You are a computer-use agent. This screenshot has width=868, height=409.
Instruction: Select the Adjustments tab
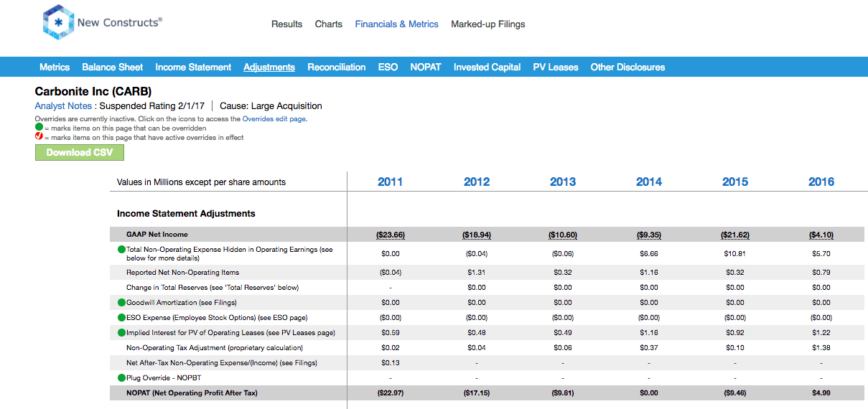pos(269,67)
